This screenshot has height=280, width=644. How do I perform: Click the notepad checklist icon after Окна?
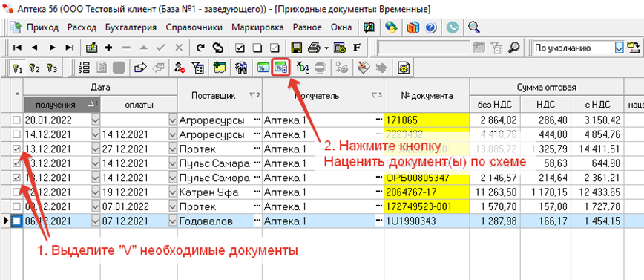(x=369, y=27)
